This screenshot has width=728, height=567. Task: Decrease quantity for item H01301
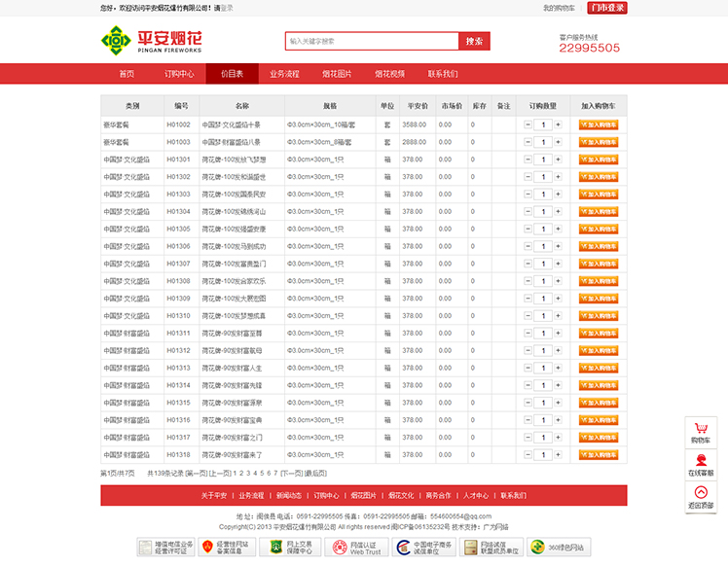coord(528,159)
